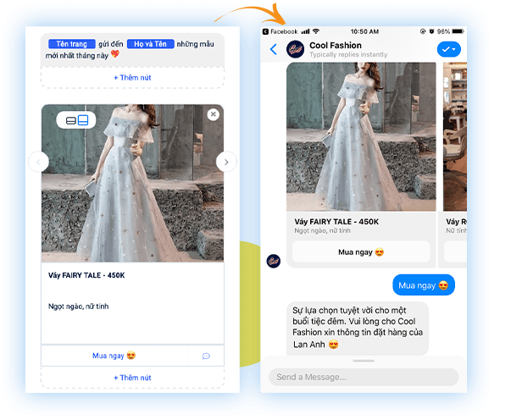Screen dimensions: 511x420
Task: Remove the dress card image with the X
Action: [x=214, y=114]
